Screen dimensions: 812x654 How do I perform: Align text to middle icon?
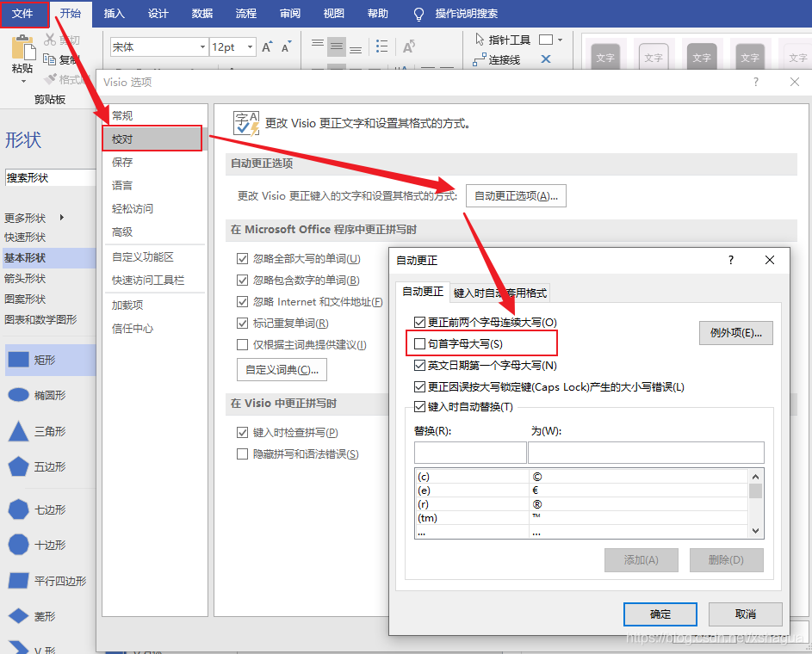[337, 46]
